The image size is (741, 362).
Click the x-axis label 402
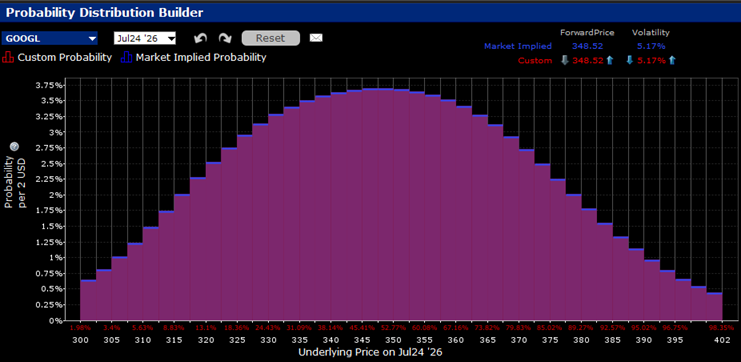click(722, 340)
